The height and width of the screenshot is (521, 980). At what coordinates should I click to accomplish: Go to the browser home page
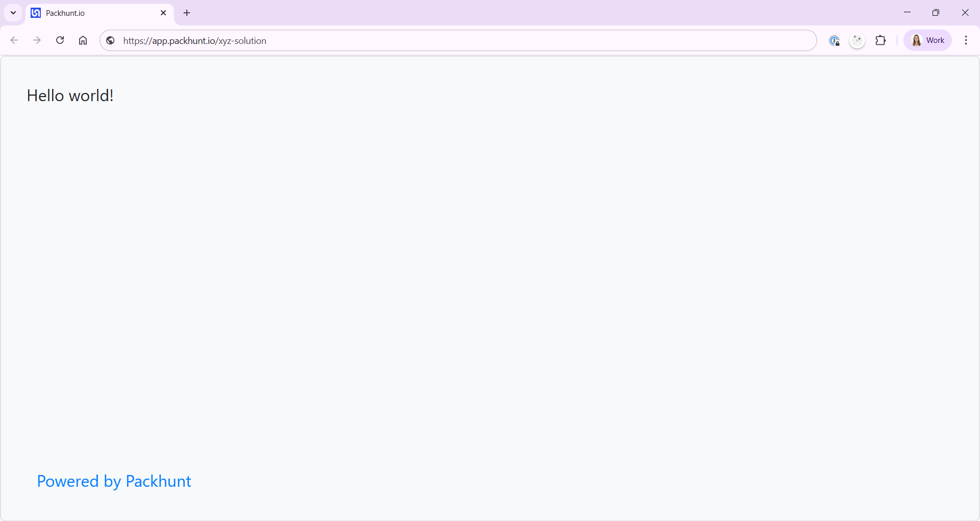click(x=83, y=40)
